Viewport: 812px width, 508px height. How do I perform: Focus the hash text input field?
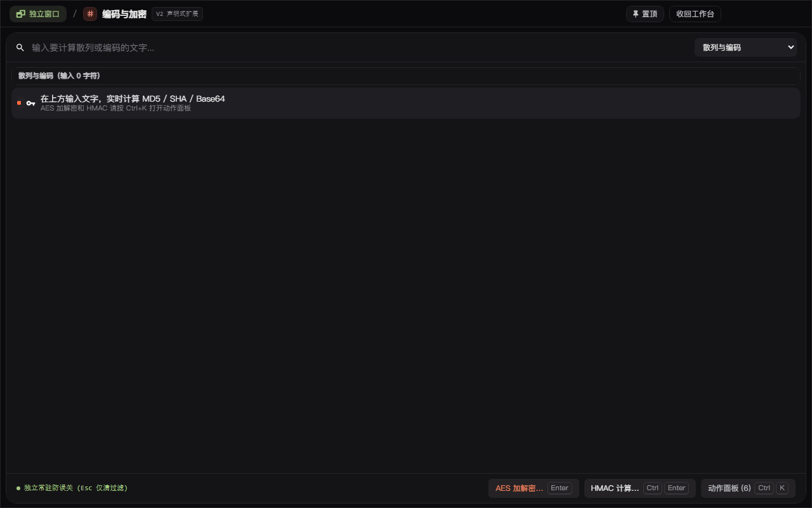click(x=359, y=48)
